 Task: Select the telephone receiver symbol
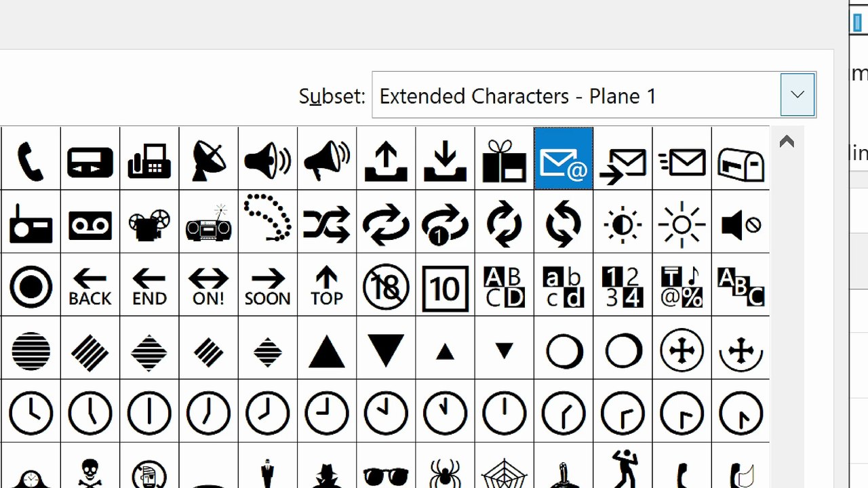coord(31,159)
